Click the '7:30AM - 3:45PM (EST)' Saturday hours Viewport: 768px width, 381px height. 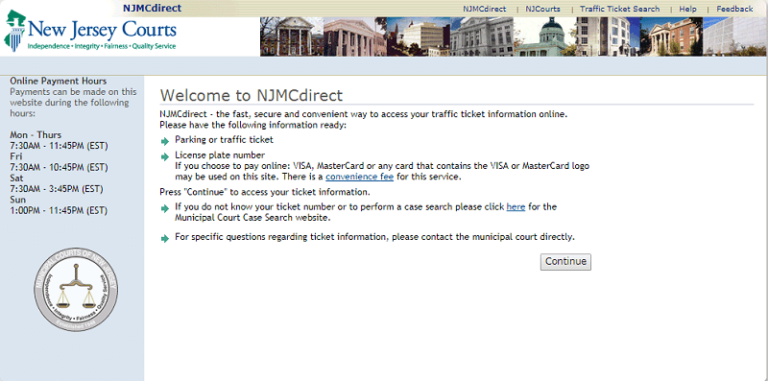pos(56,189)
